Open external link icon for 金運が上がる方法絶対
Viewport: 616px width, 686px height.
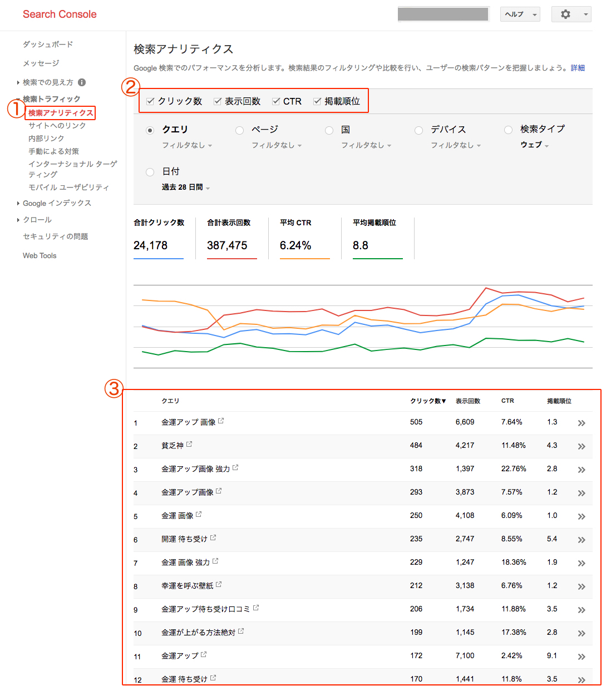click(241, 631)
